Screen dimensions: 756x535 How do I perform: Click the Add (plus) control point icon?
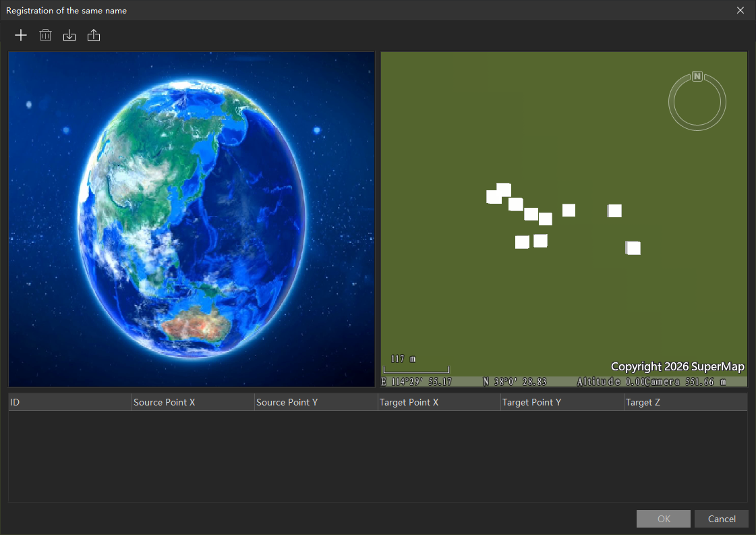[x=21, y=36]
